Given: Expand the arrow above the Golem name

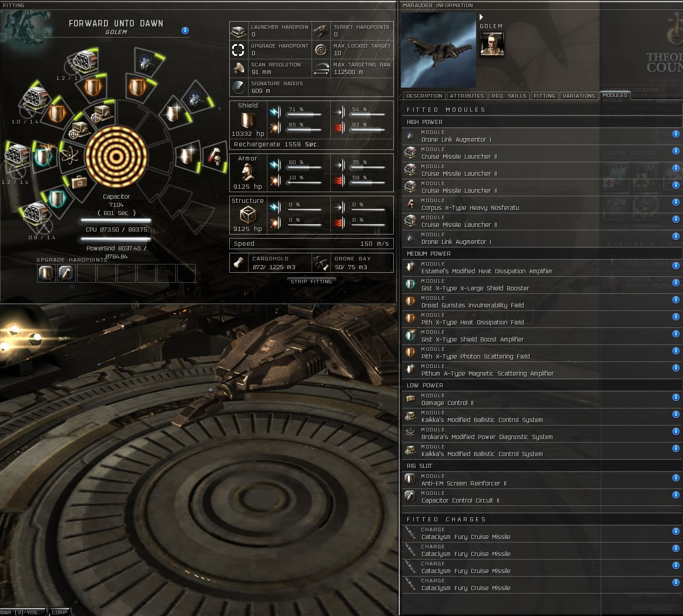Looking at the screenshot, I should click(x=481, y=17).
